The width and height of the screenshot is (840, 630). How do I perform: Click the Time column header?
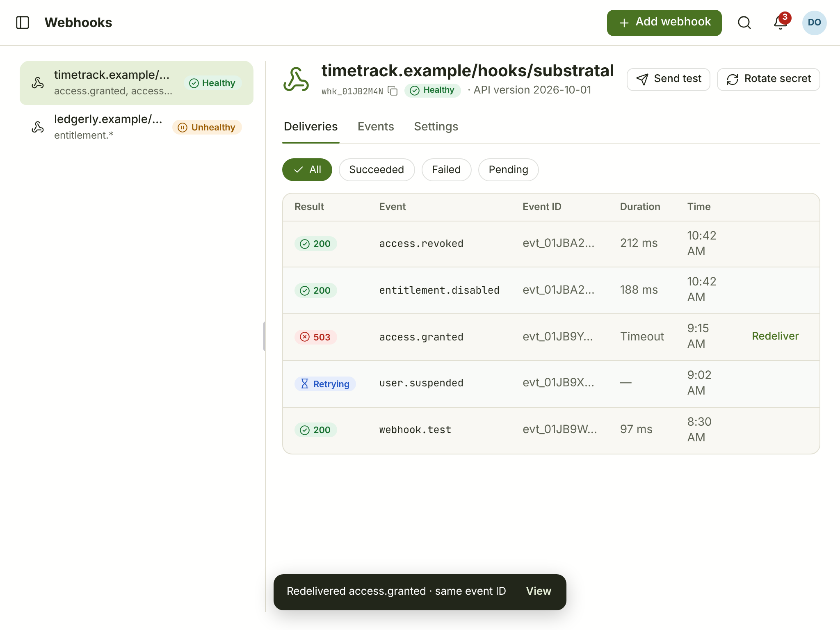699,207
